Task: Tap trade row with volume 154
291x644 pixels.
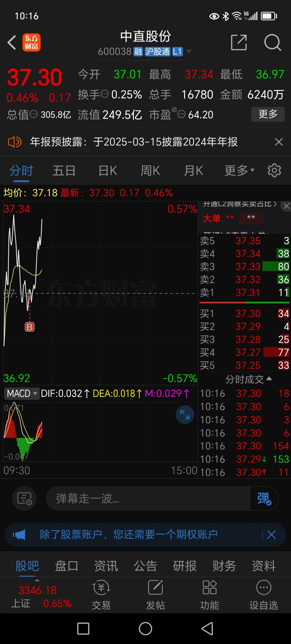Action: tap(245, 446)
